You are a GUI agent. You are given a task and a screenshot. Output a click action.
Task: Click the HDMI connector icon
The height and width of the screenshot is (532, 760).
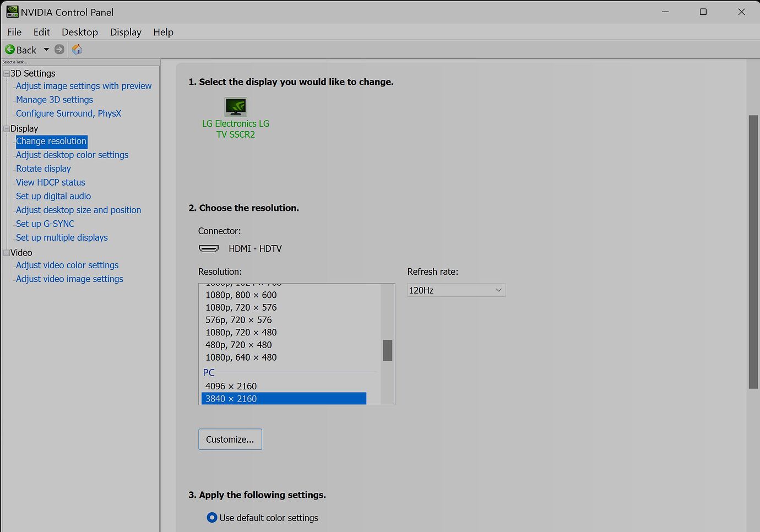pyautogui.click(x=209, y=248)
